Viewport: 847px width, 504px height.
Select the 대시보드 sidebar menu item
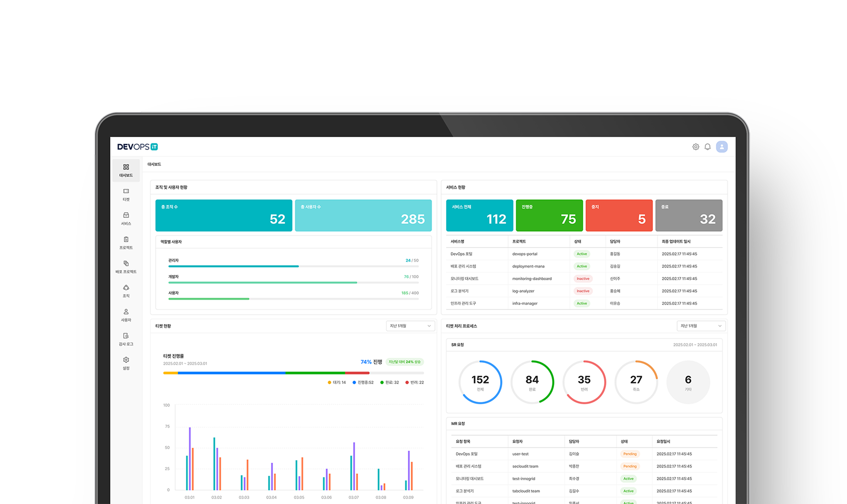pyautogui.click(x=126, y=170)
